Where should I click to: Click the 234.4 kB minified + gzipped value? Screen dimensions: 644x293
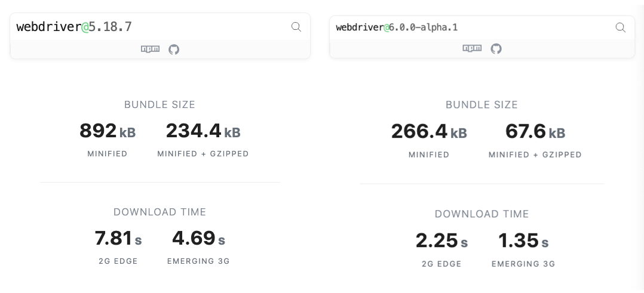tap(203, 131)
